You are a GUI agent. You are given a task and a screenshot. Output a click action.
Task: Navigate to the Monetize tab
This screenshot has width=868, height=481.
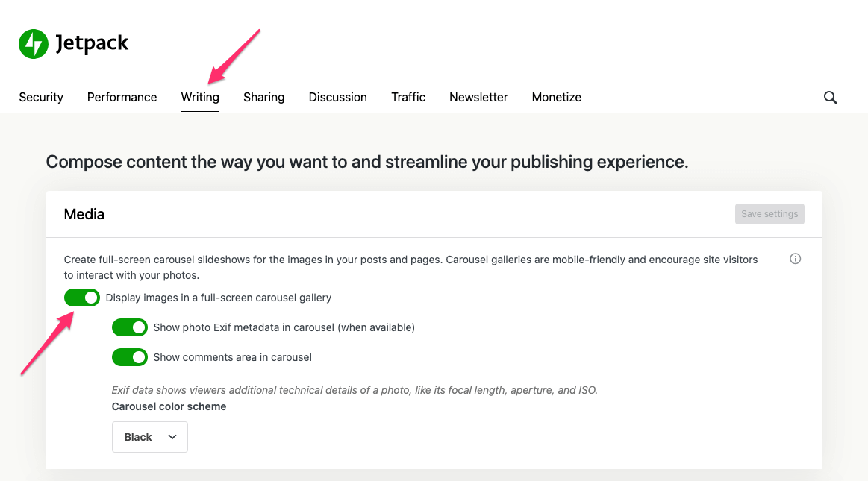(556, 97)
